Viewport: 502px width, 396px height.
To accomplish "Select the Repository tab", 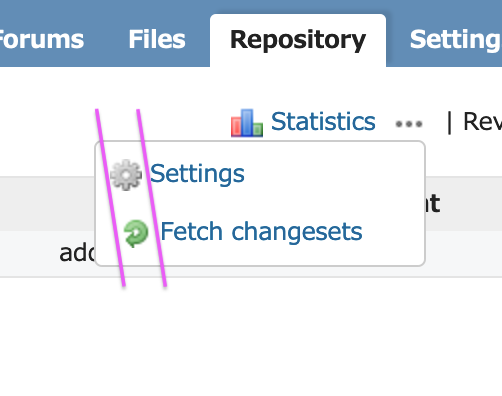I will tap(298, 41).
